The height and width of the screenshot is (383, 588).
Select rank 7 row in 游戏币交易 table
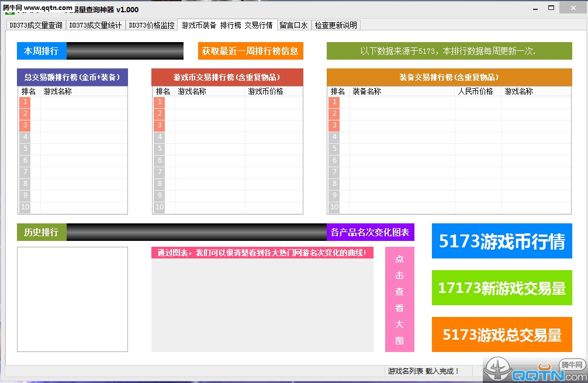pyautogui.click(x=227, y=172)
